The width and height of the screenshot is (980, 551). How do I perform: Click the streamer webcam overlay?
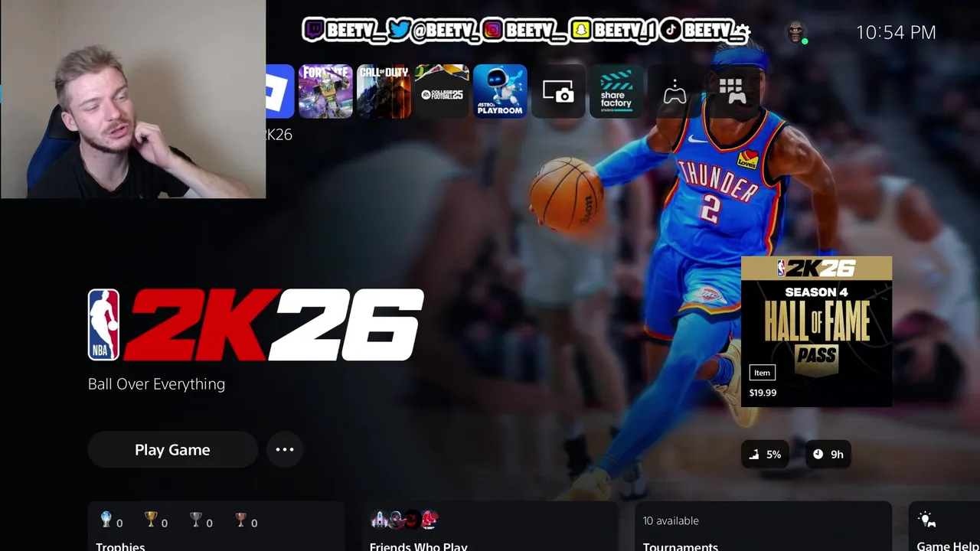point(133,99)
